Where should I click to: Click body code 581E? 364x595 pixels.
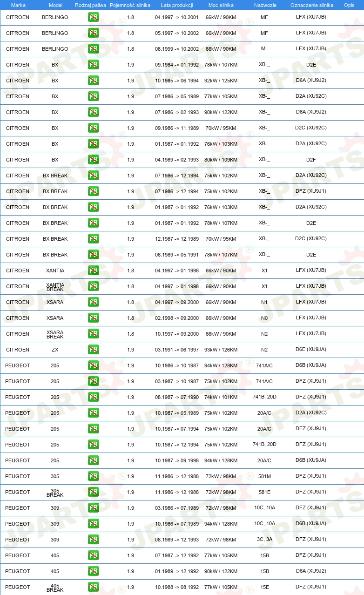pyautogui.click(x=264, y=492)
